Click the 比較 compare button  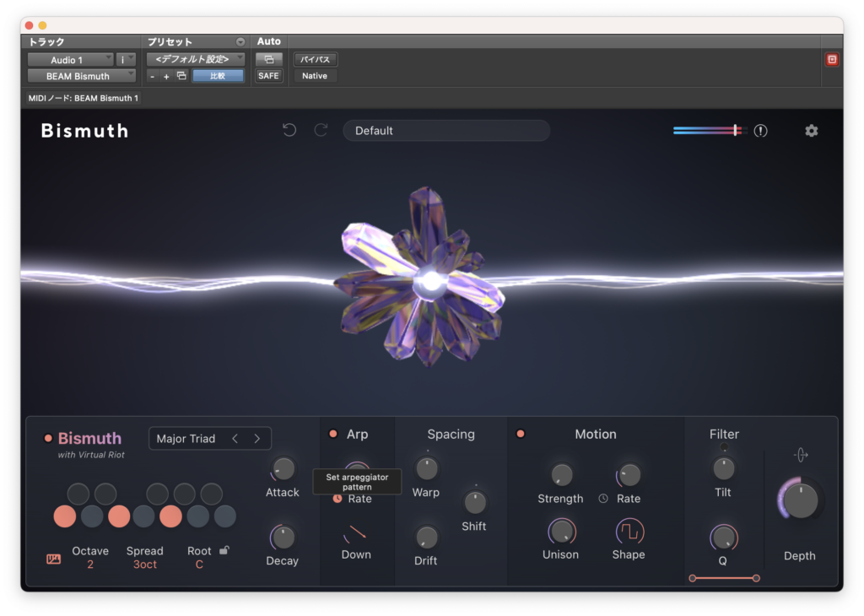tap(218, 76)
